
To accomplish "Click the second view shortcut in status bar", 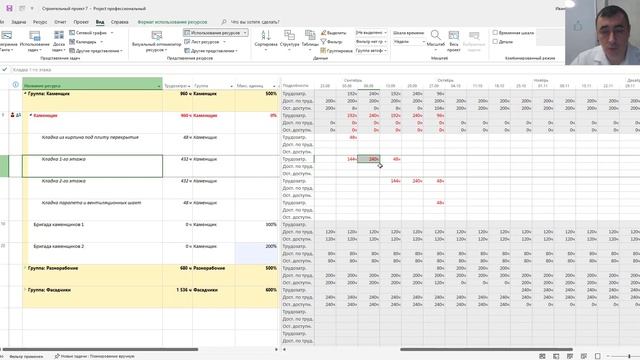I will click(556, 356).
